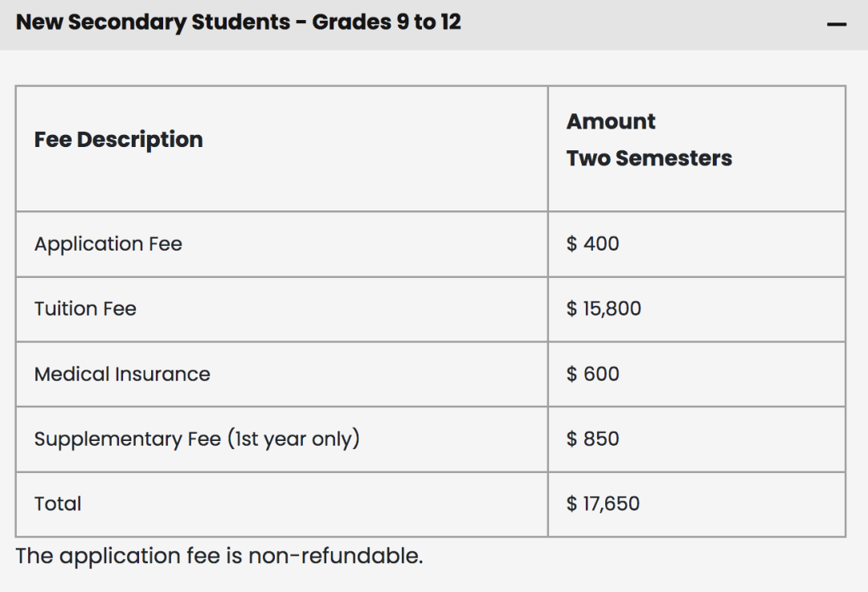Click the word 'Amount' in header
Screen dimensions: 868x592
pos(611,121)
